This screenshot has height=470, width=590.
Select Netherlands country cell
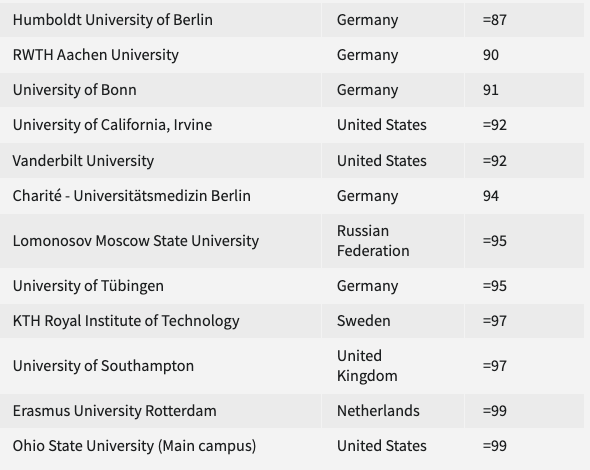[x=393, y=411]
